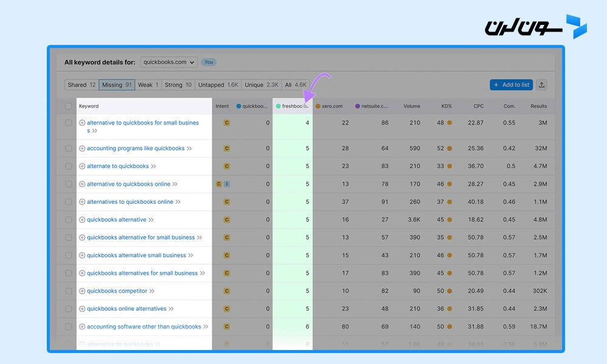607x364 pixels.
Task: Click the Intent column header
Action: [222, 106]
